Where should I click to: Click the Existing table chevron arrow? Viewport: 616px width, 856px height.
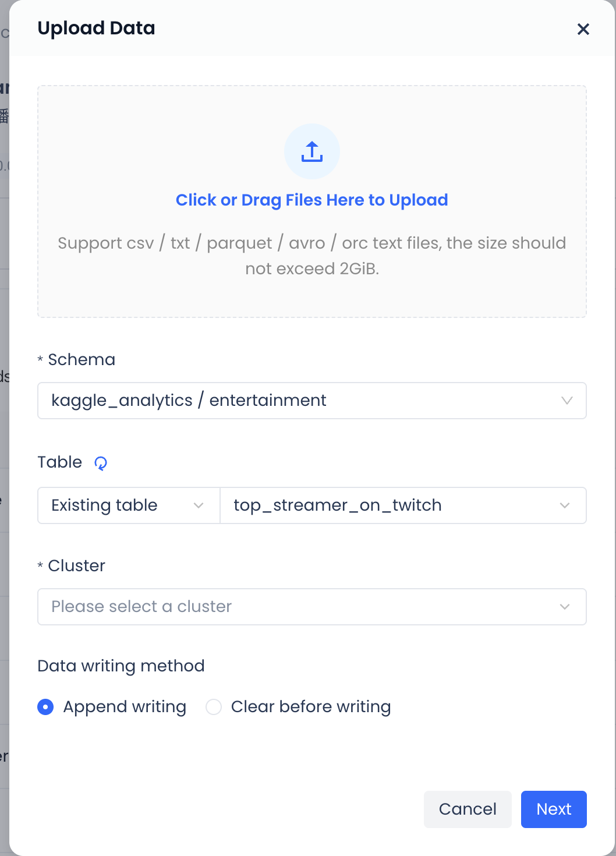(199, 505)
